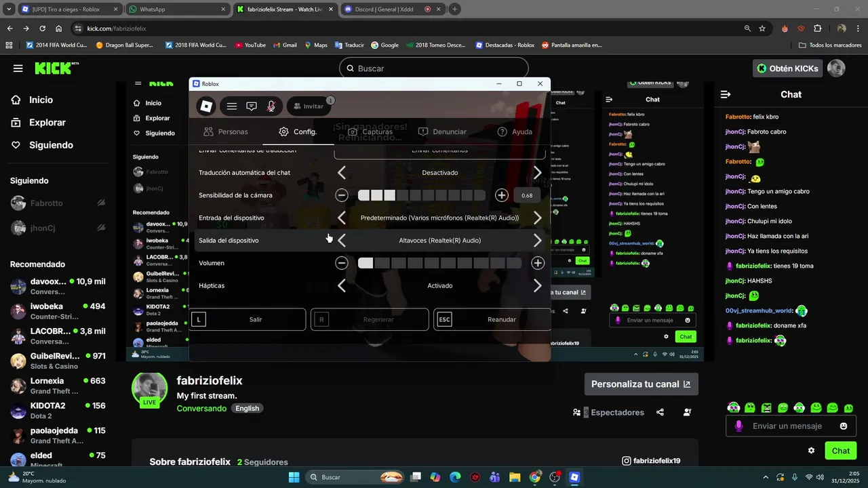Raise Volumen with the plus button
Viewport: 868px width, 488px height.
[538, 263]
